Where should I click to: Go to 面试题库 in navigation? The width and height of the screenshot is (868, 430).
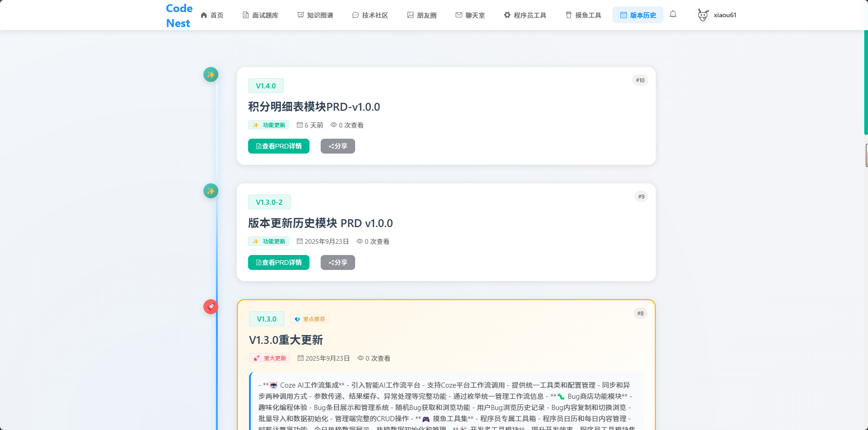260,15
